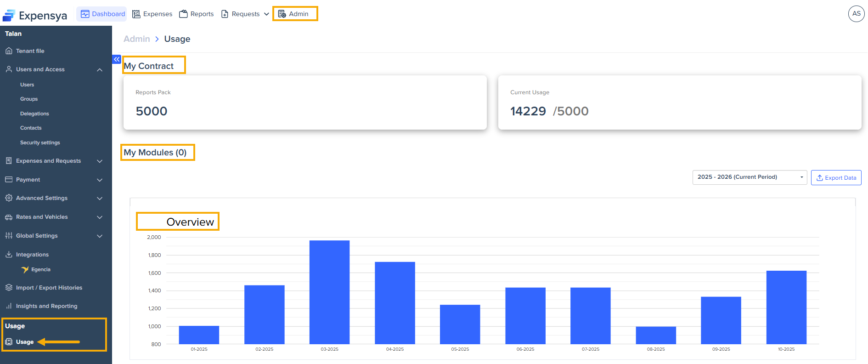The image size is (868, 364).
Task: Open the Reports menu item
Action: pyautogui.click(x=197, y=14)
